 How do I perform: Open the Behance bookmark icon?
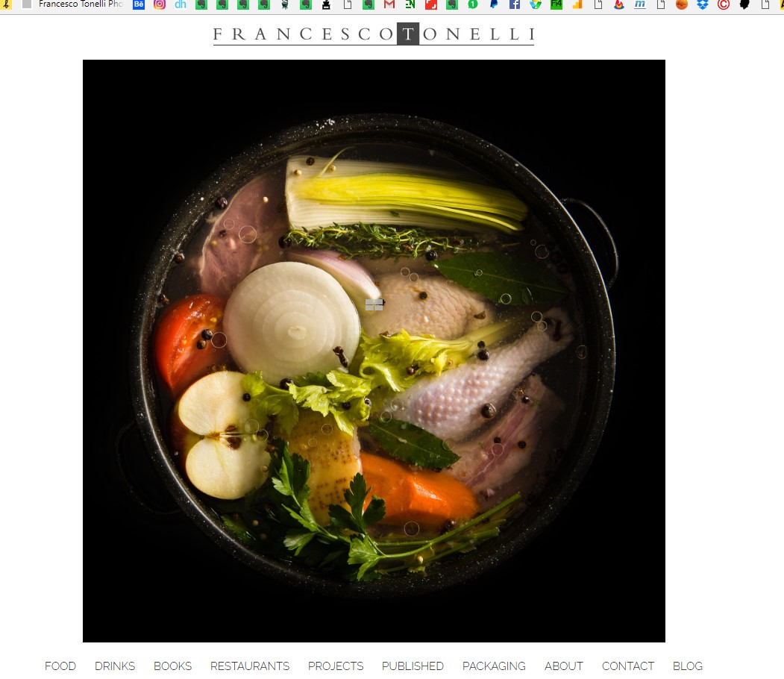point(139,4)
